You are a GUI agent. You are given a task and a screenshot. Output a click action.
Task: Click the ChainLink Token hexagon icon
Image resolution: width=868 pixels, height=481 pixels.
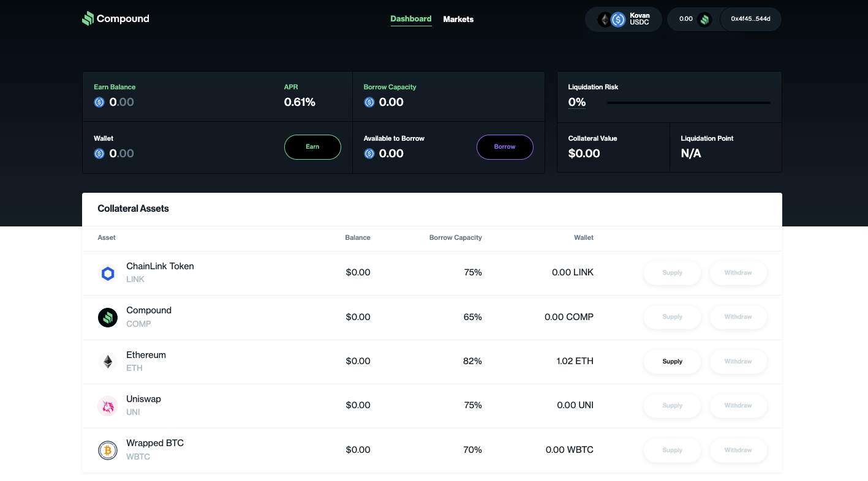(108, 273)
